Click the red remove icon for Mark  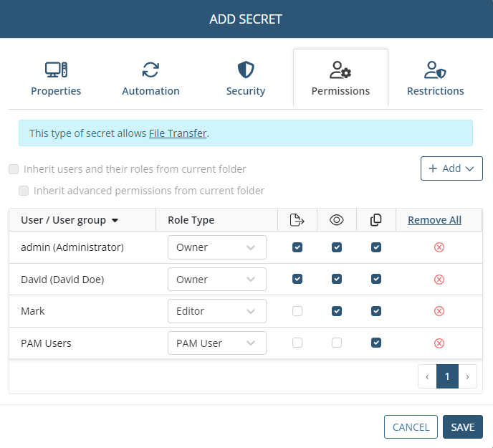tap(439, 311)
